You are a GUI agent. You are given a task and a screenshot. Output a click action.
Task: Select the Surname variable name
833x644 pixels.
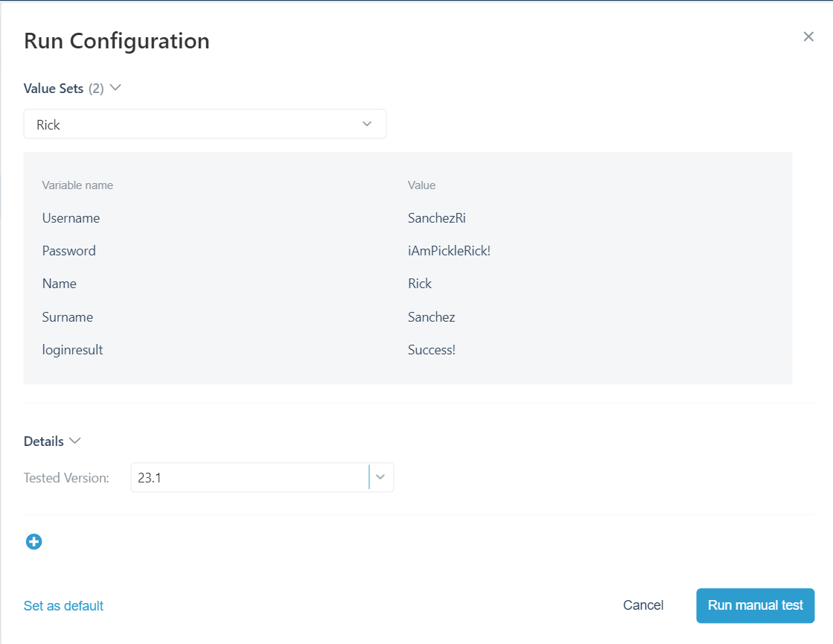(x=67, y=317)
